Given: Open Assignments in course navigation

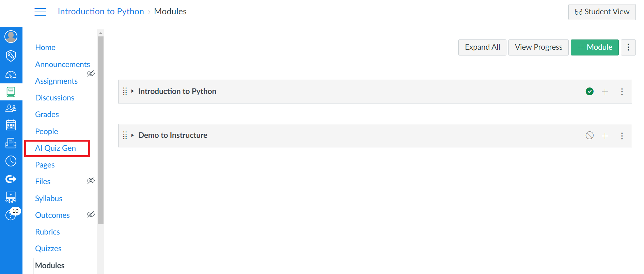Looking at the screenshot, I should tap(56, 81).
